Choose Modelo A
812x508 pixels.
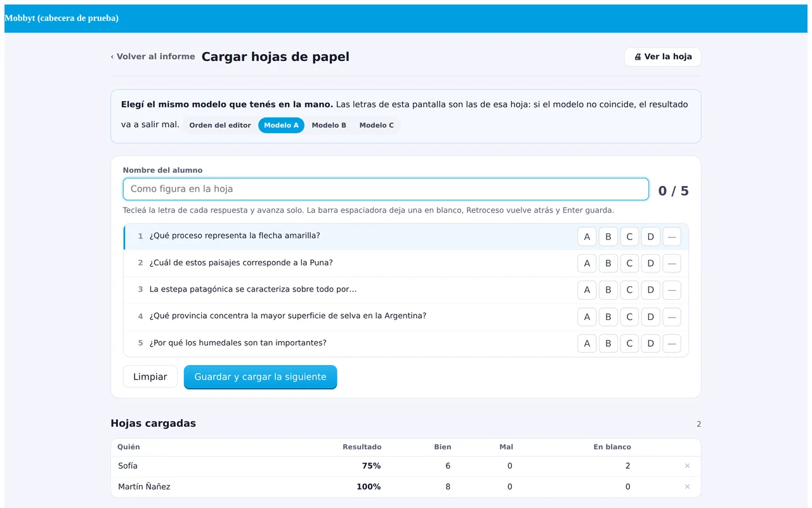pyautogui.click(x=281, y=125)
